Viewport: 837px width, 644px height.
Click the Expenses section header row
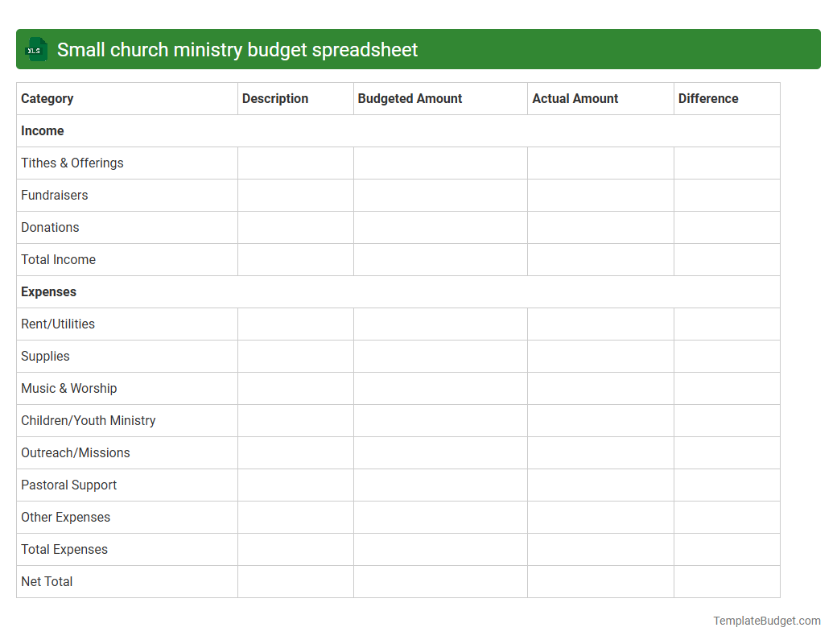(48, 291)
